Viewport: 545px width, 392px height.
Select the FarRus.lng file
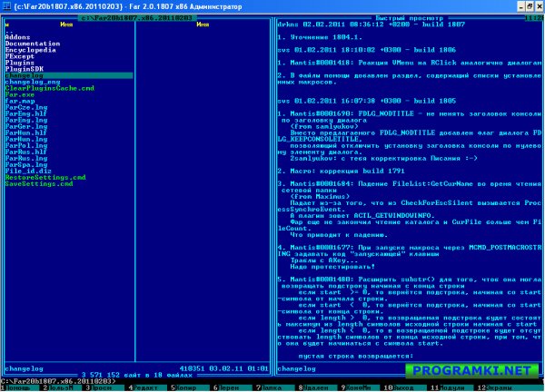point(26,158)
